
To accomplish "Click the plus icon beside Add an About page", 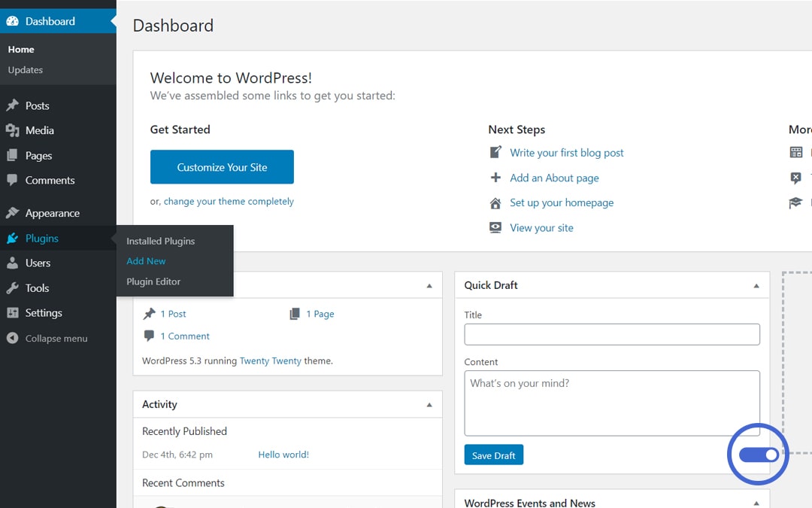I will point(495,178).
